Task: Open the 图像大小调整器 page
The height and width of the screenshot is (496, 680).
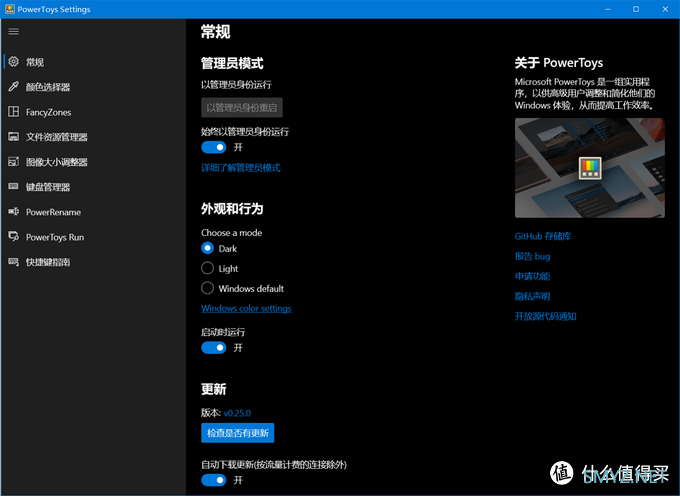Action: 93,162
